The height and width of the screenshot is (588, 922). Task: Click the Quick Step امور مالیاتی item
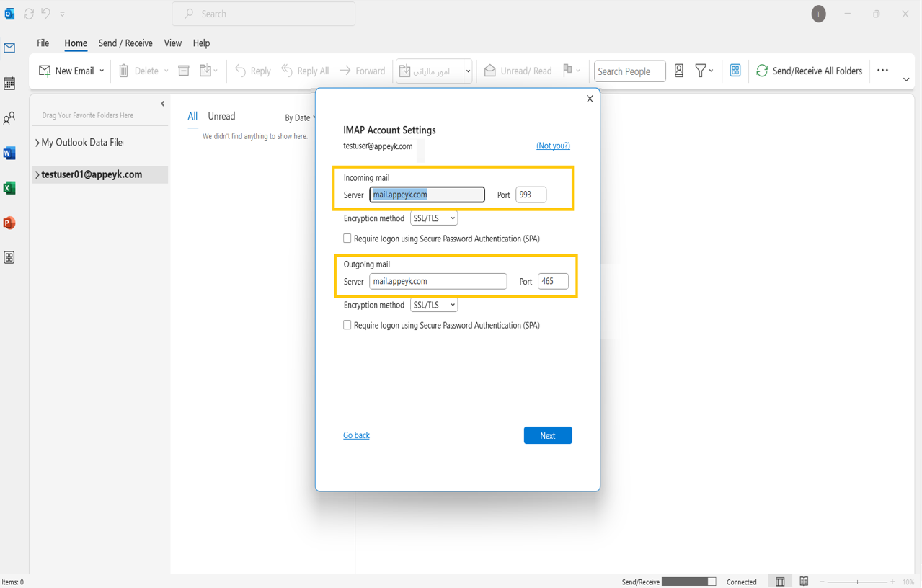pos(430,71)
